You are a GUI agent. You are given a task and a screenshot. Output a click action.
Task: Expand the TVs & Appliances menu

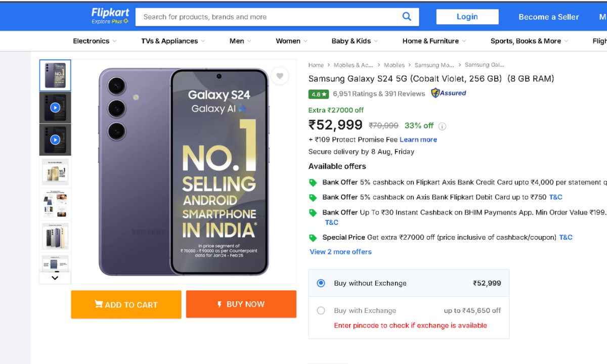pos(173,41)
